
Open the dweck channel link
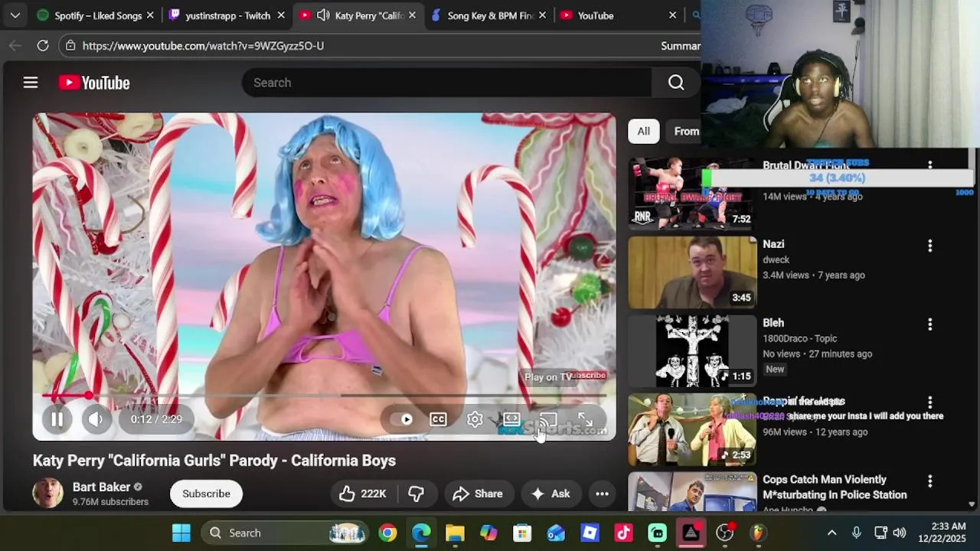776,259
